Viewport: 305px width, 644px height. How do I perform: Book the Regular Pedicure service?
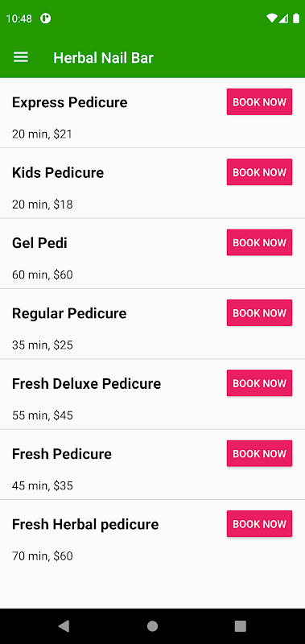[259, 313]
